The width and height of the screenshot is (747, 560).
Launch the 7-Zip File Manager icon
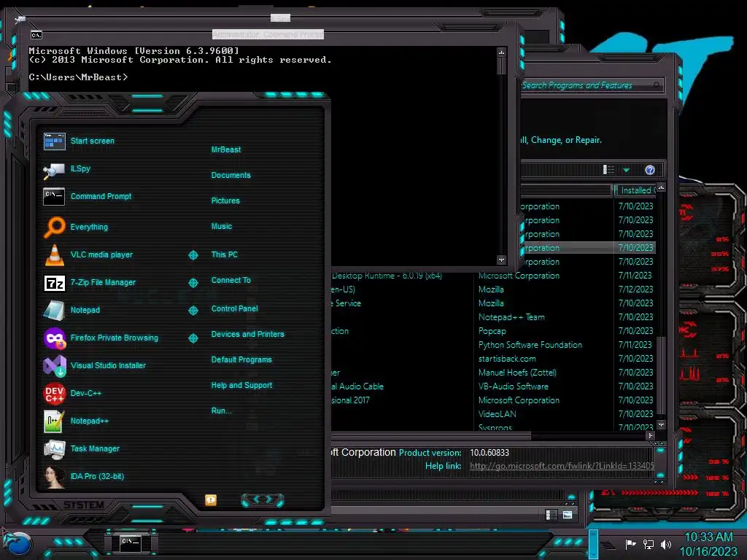pyautogui.click(x=54, y=283)
